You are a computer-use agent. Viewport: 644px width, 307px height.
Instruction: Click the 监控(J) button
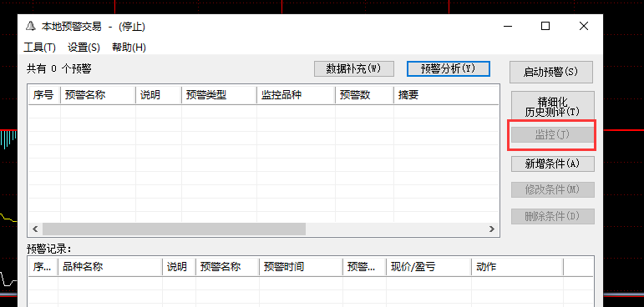[553, 134]
